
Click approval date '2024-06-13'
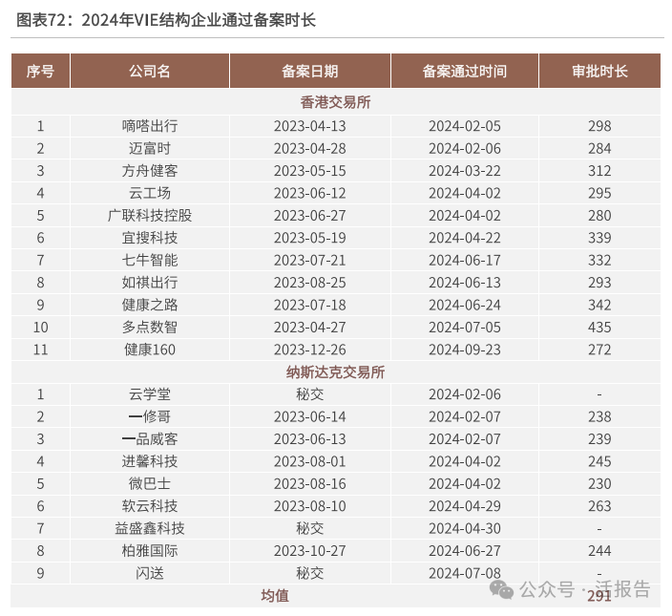coord(465,282)
